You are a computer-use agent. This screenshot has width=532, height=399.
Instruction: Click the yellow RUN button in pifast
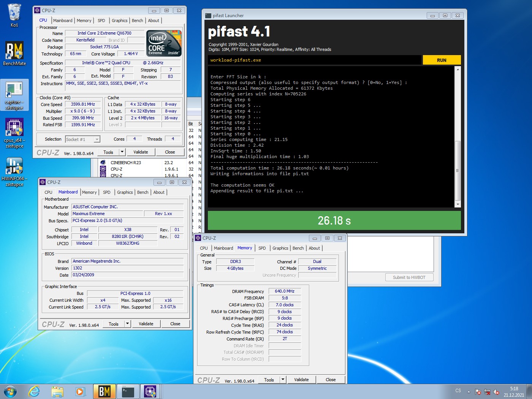tap(442, 60)
